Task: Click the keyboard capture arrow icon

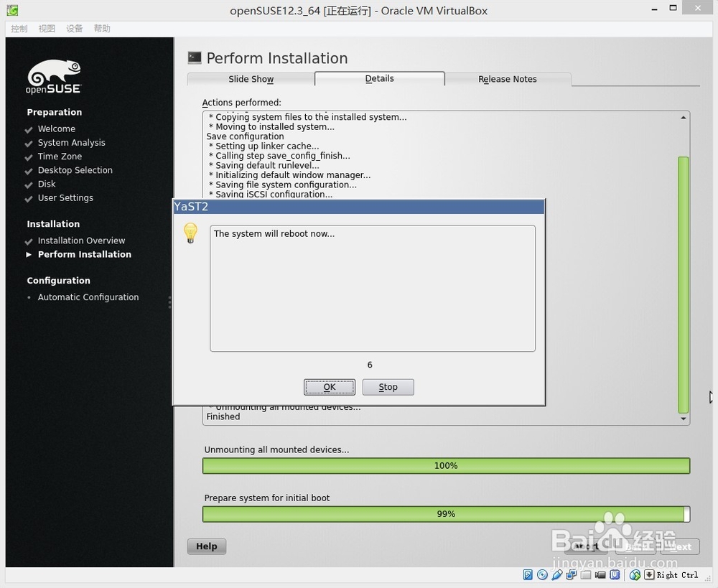Action: [649, 575]
